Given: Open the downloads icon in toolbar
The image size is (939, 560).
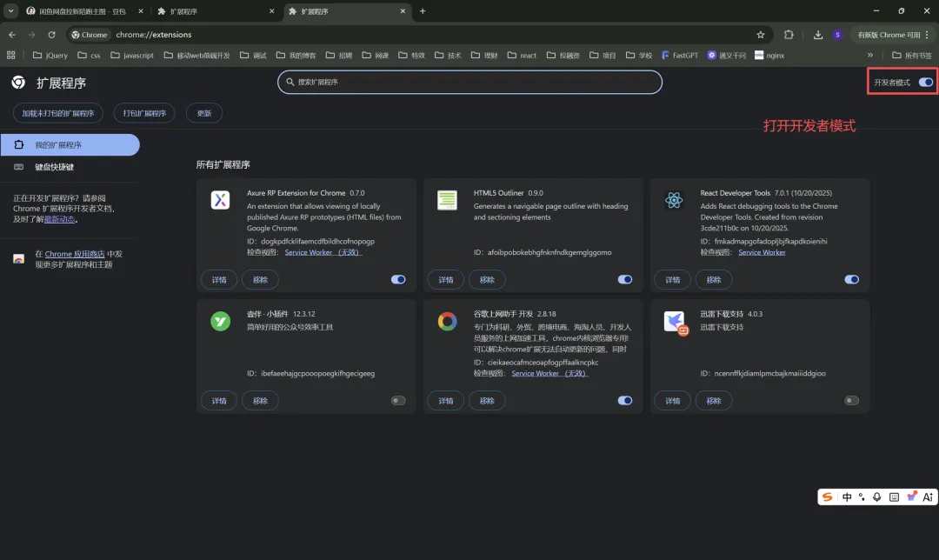Looking at the screenshot, I should click(818, 35).
